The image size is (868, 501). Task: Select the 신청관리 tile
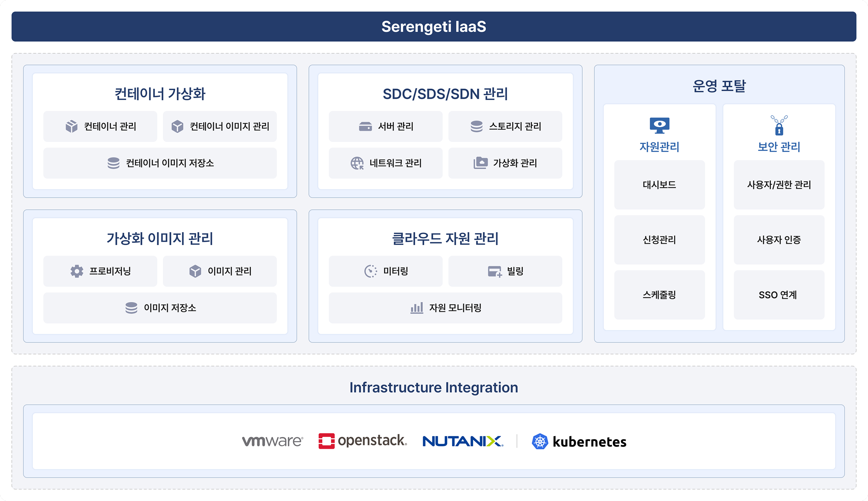659,240
